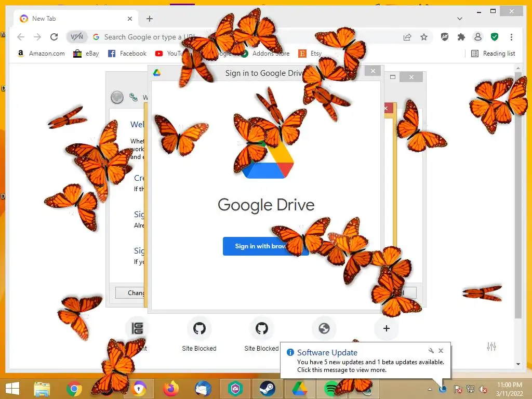
Task: Open the browser three-dot menu
Action: [x=511, y=37]
